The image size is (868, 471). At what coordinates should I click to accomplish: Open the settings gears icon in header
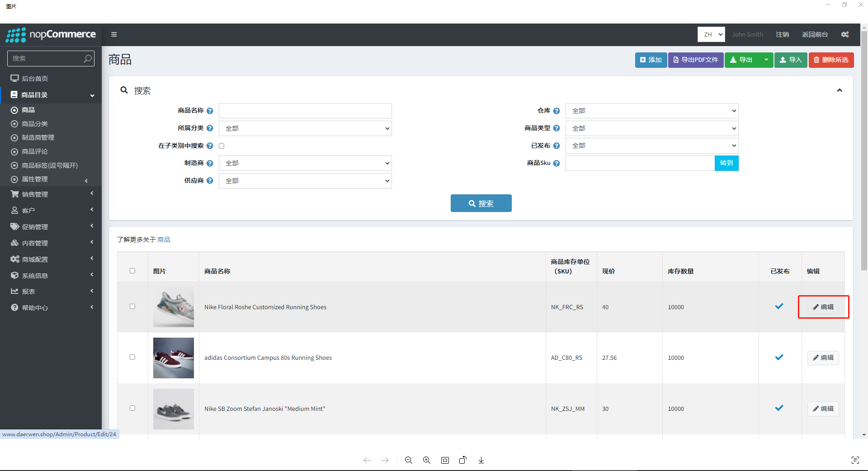pos(845,34)
